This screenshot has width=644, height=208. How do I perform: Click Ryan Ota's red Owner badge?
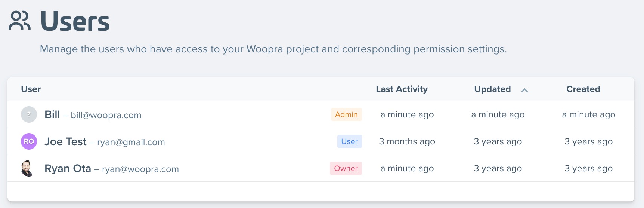[x=346, y=168]
